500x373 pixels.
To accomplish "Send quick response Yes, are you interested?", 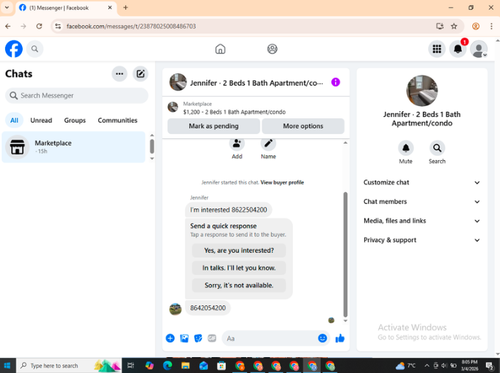I will click(239, 250).
